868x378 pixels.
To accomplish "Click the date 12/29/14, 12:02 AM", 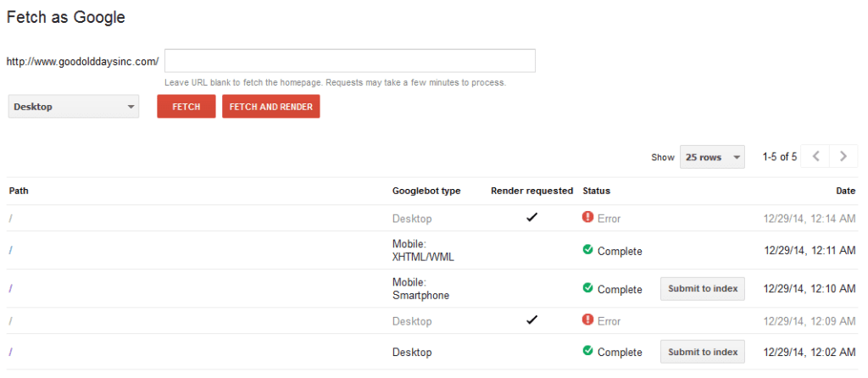I will (810, 352).
